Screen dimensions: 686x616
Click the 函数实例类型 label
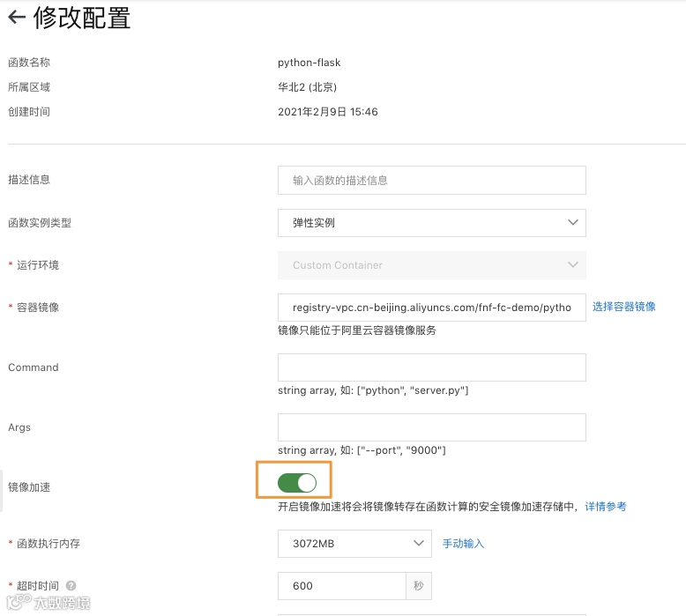[40, 223]
